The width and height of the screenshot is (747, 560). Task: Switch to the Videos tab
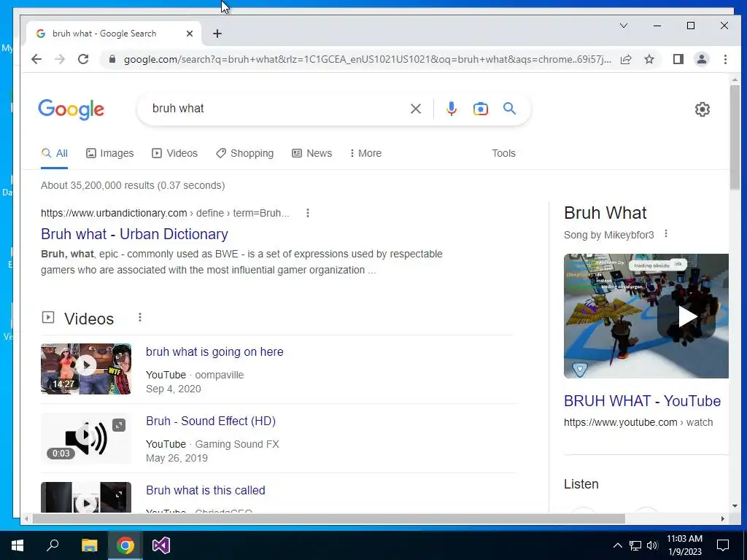pos(174,153)
